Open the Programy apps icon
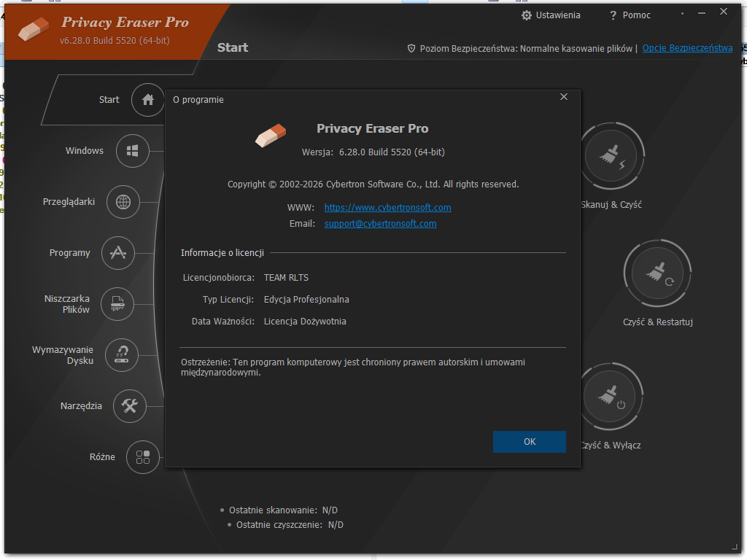 tap(118, 253)
